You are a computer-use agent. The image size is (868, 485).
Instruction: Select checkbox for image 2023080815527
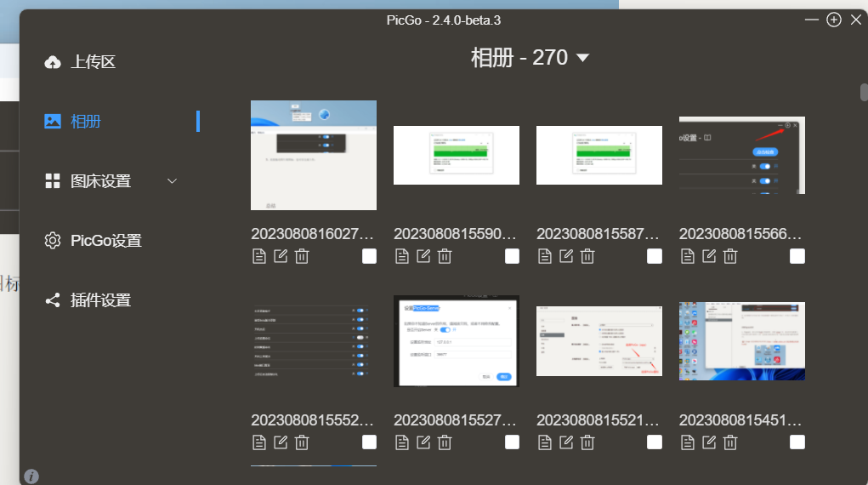512,442
